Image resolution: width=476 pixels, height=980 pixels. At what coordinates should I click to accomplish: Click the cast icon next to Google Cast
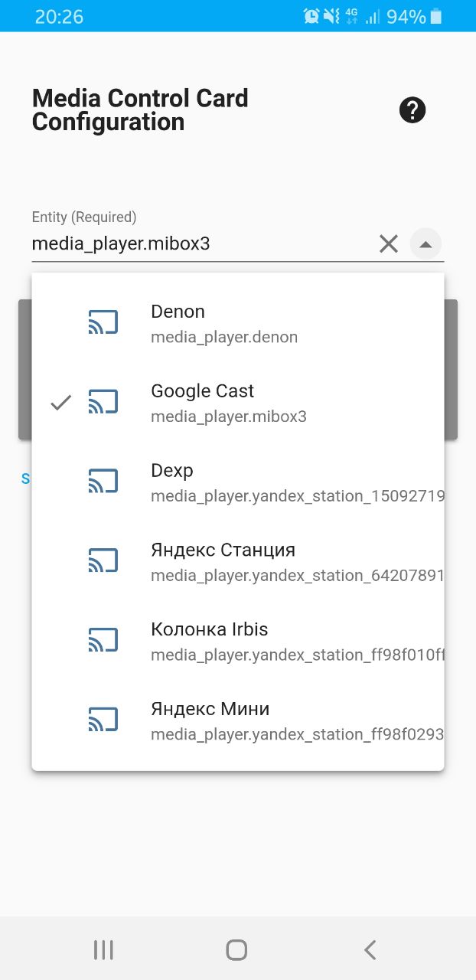coord(103,402)
